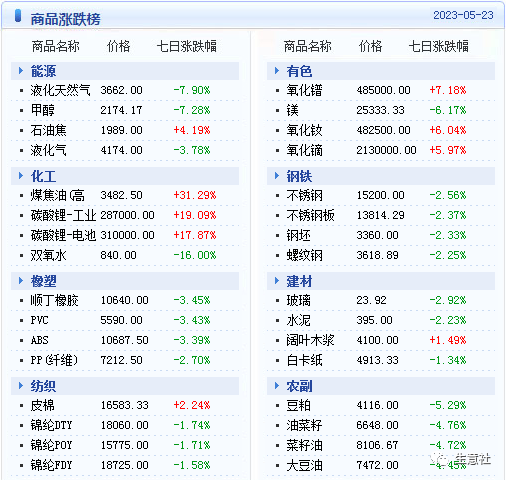The width and height of the screenshot is (506, 480).
Task: Click the 商品涨跌榜 title
Action: [65, 19]
